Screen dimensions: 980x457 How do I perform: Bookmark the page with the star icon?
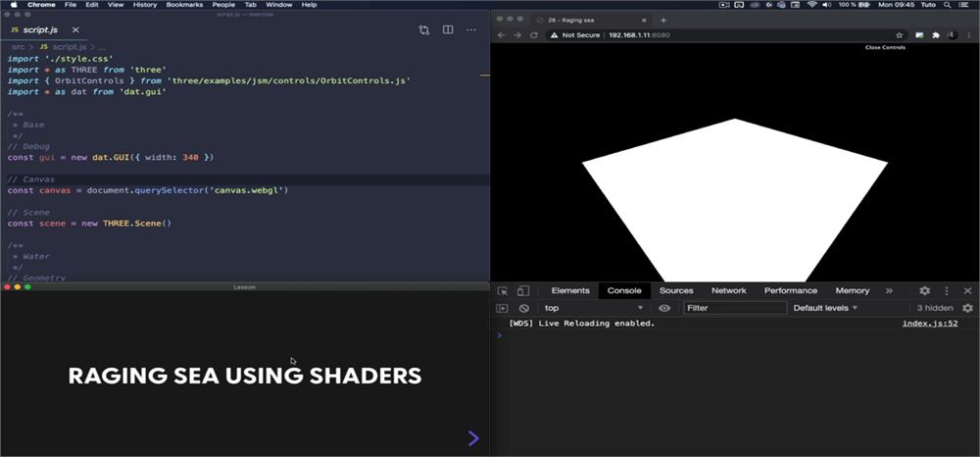900,35
